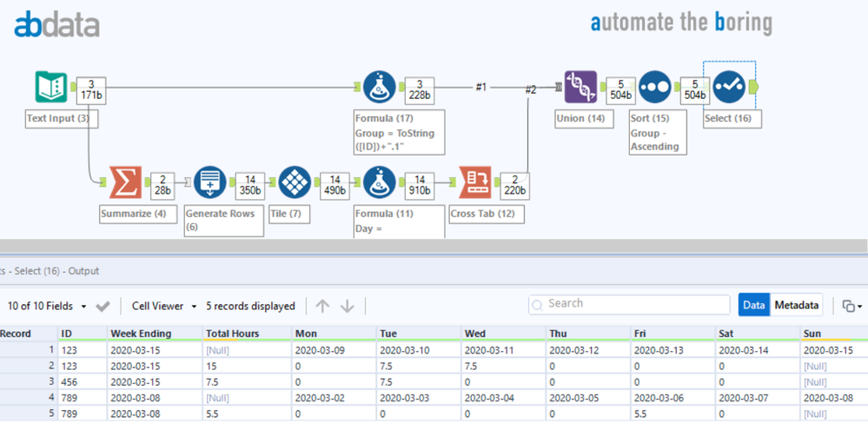Select the Sort (15) tool icon

coord(655,87)
